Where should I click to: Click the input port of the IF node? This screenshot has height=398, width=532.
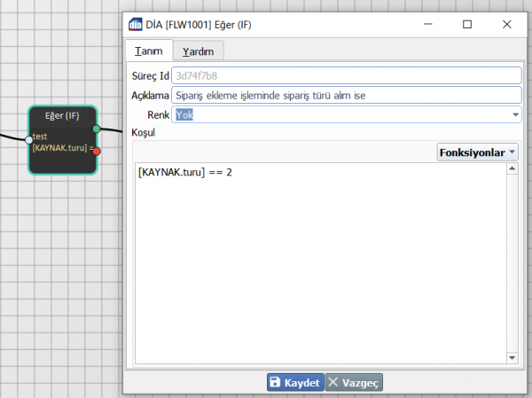[x=29, y=139]
